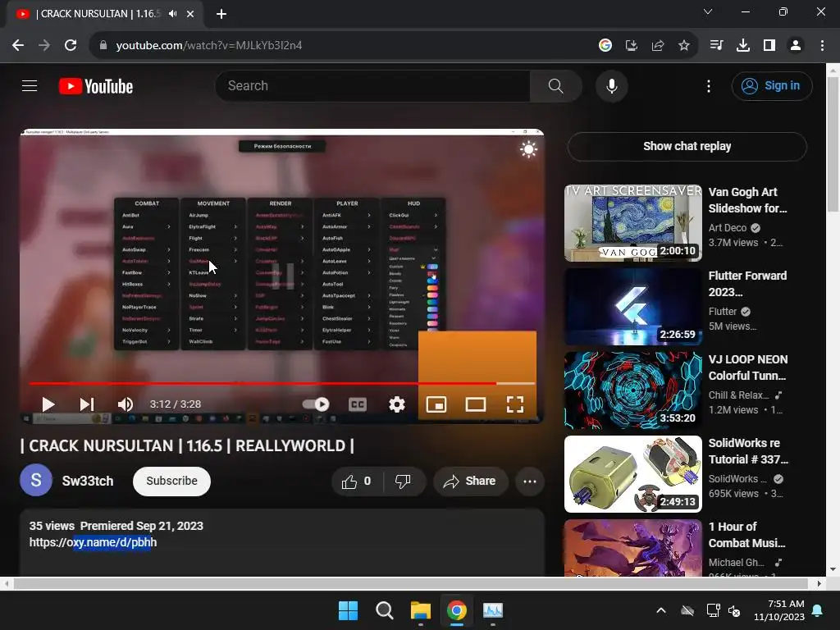Play the paused video
840x630 pixels.
(48, 404)
